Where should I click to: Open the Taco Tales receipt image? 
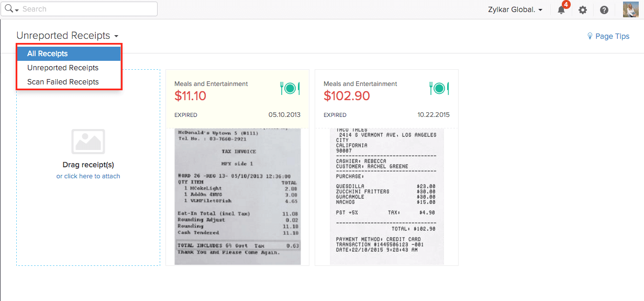pyautogui.click(x=386, y=197)
